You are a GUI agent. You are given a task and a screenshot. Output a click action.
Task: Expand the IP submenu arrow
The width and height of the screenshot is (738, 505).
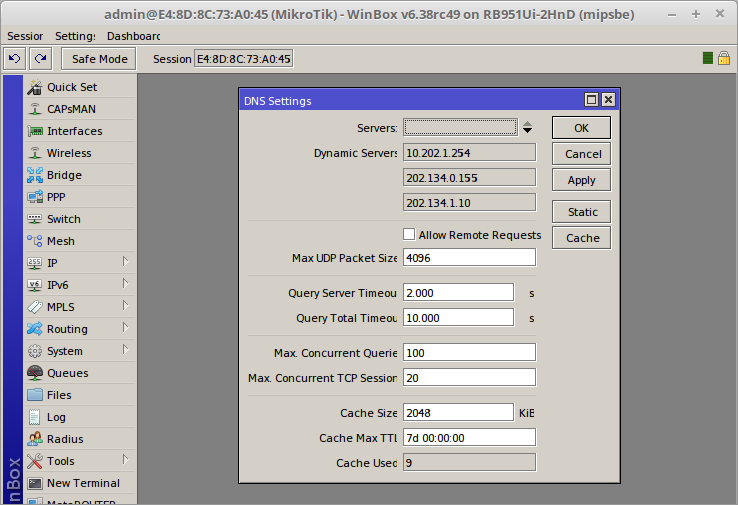click(x=125, y=262)
